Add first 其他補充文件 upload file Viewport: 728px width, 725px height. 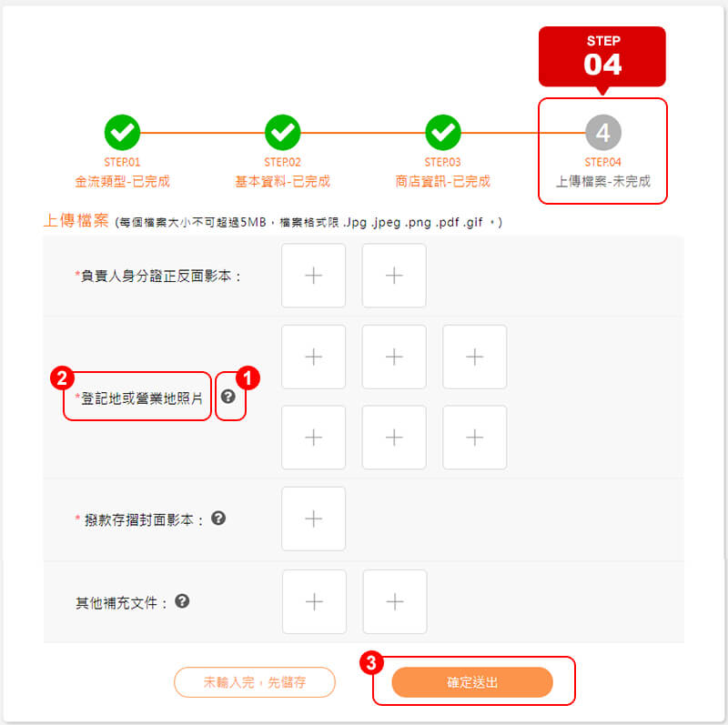(x=314, y=601)
